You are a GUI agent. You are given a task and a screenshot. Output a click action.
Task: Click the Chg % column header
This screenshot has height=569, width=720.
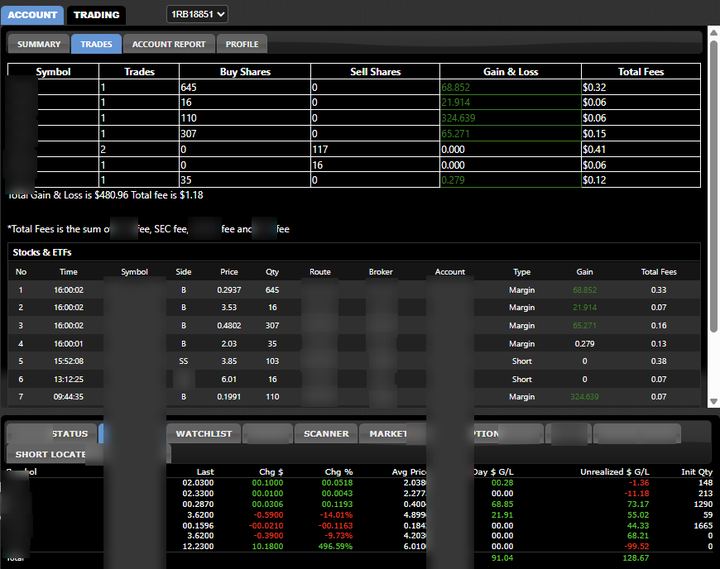tap(338, 472)
